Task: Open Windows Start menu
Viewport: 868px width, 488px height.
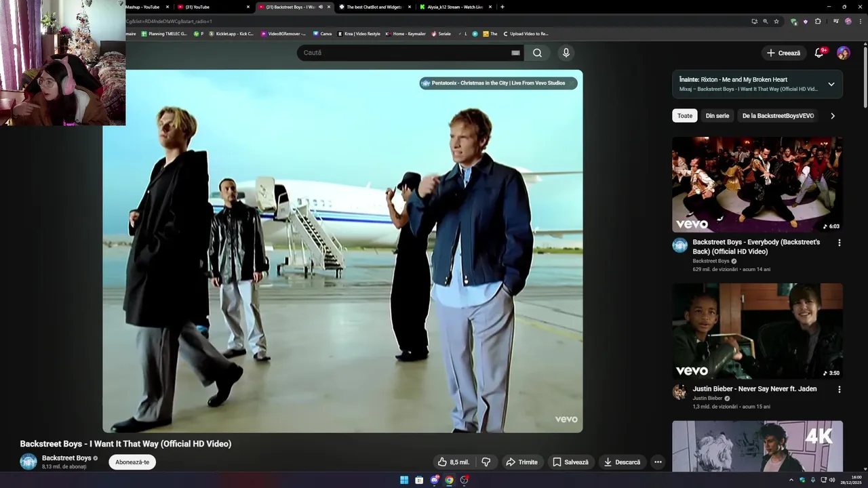Action: coord(404,480)
